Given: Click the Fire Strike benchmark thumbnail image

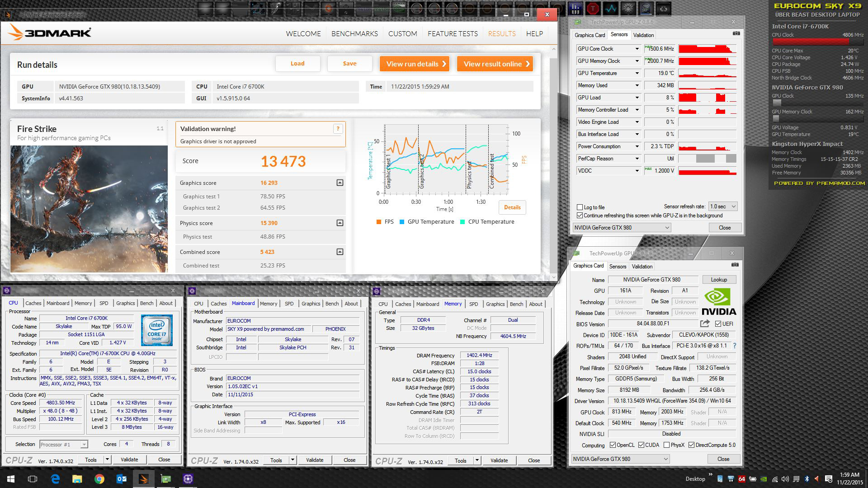Looking at the screenshot, I should [x=89, y=209].
